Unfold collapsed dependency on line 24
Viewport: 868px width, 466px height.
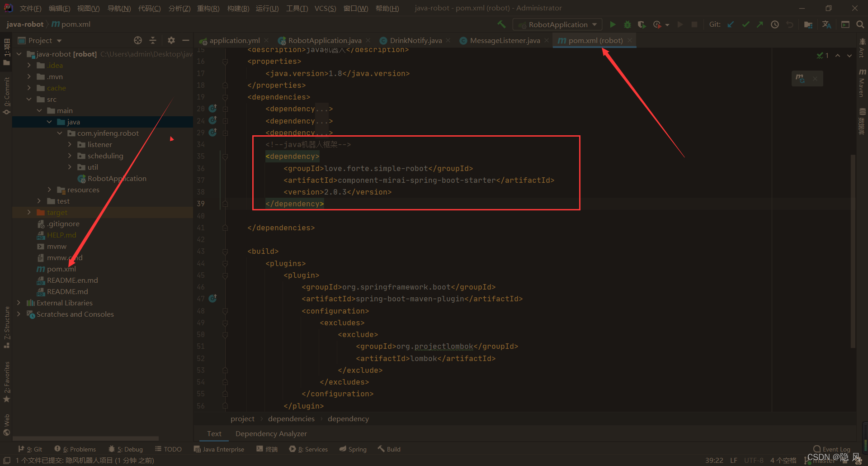click(x=225, y=121)
